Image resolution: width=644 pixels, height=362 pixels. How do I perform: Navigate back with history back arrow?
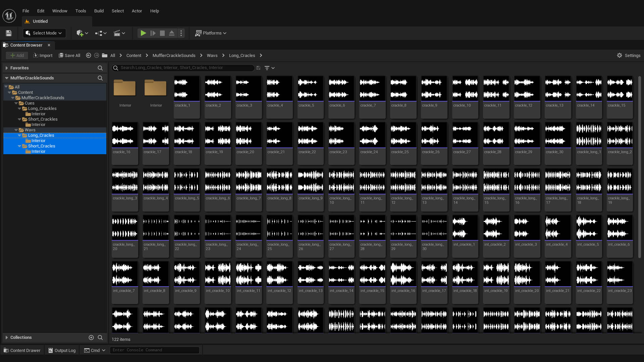[89, 56]
